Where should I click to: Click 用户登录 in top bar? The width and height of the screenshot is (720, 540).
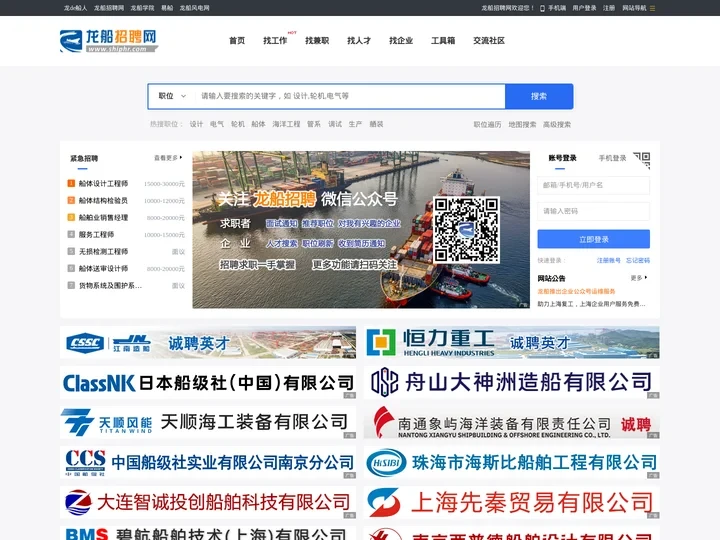[x=584, y=8]
